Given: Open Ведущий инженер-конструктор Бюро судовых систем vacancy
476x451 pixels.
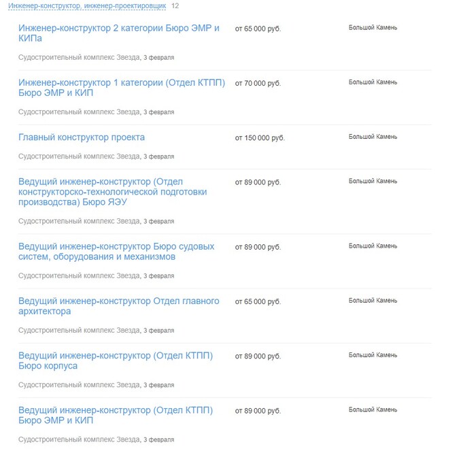Looking at the screenshot, I should coord(116,252).
